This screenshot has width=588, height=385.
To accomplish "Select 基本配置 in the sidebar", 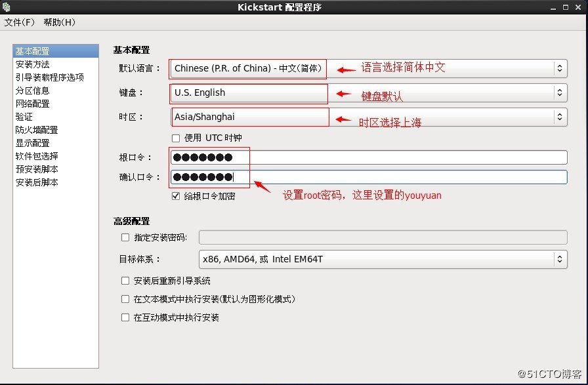I will pyautogui.click(x=56, y=51).
